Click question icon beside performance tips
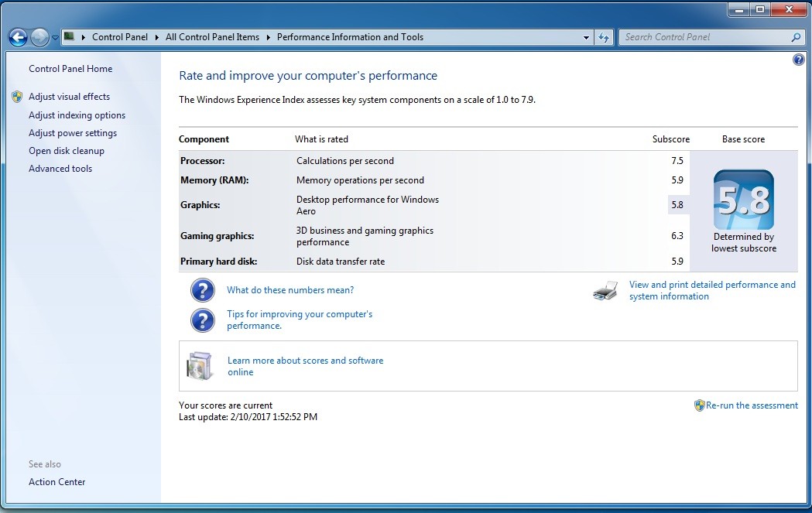This screenshot has width=812, height=513. pyautogui.click(x=202, y=320)
